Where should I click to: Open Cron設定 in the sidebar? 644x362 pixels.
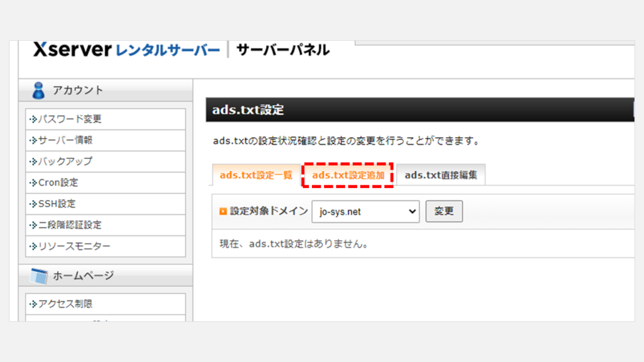pyautogui.click(x=106, y=183)
